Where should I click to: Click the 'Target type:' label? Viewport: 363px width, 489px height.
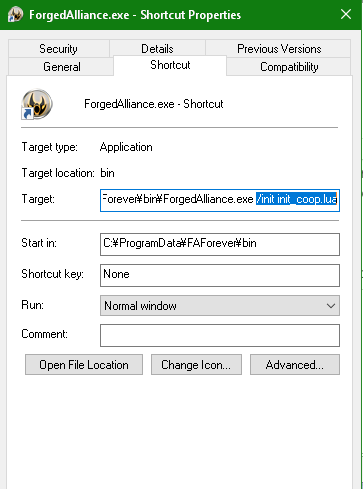pyautogui.click(x=49, y=147)
